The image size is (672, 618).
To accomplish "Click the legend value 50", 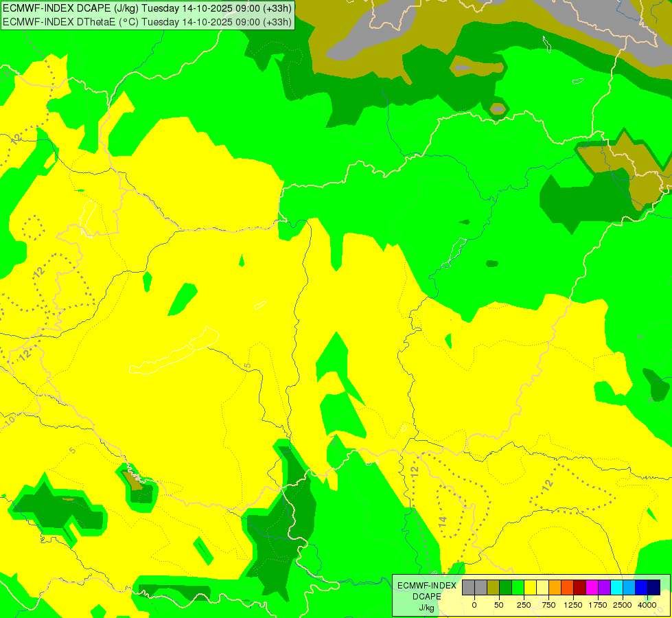I will point(499,605).
